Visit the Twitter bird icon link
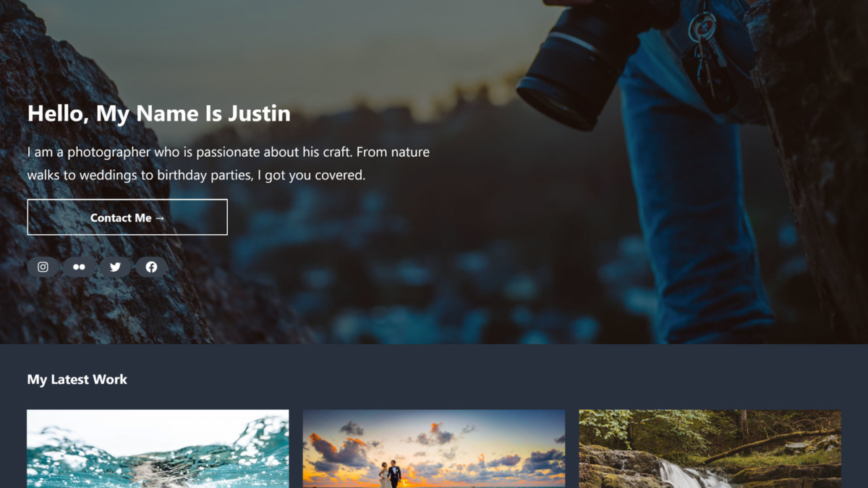Screen dimensions: 868x488 (x=115, y=267)
